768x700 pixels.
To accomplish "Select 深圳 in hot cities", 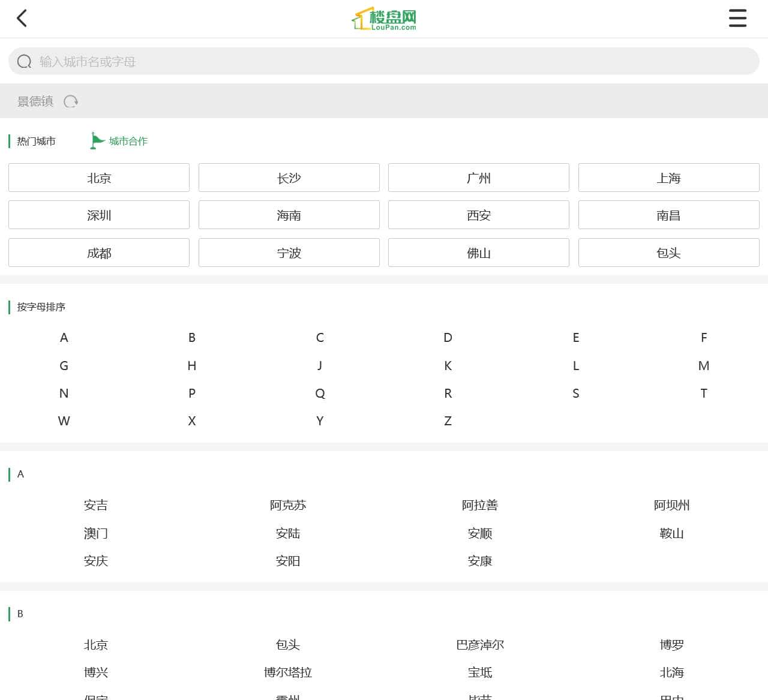I will click(x=99, y=215).
